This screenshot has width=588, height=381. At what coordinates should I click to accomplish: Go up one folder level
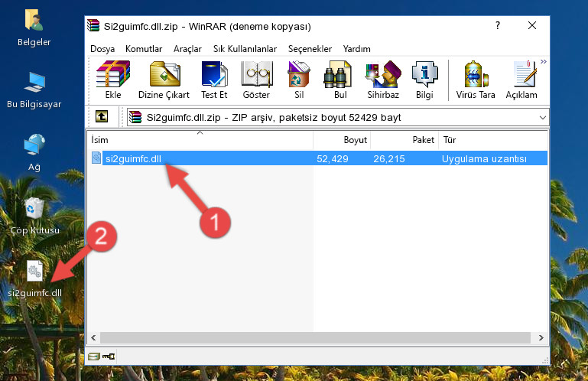tap(102, 117)
